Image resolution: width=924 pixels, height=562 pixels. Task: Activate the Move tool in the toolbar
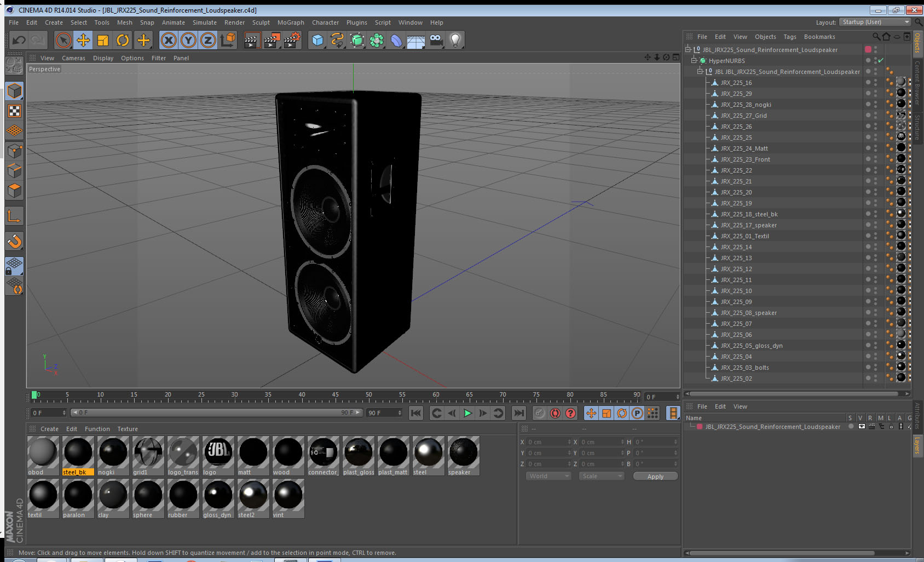(x=83, y=40)
